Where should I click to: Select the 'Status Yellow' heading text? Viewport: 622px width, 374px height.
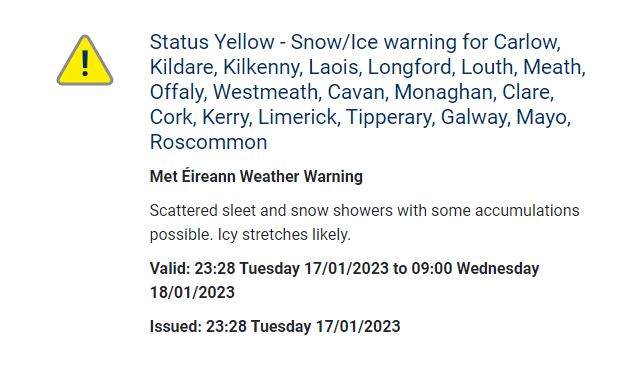click(x=212, y=42)
